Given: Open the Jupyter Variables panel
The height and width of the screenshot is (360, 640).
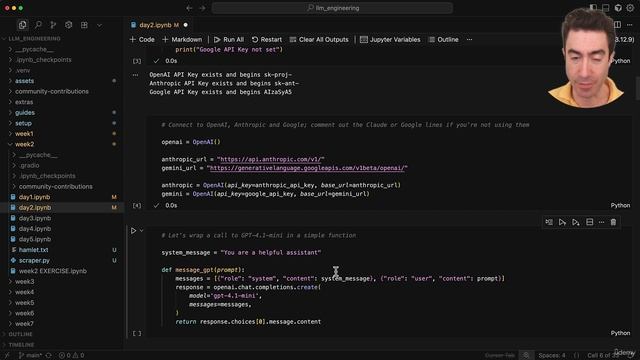Looking at the screenshot, I should click(390, 40).
